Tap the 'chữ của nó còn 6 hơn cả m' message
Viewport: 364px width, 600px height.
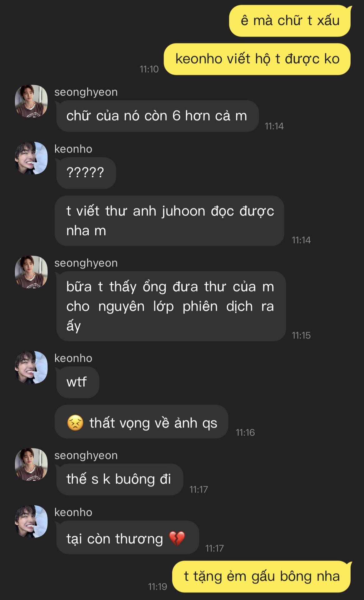pos(157,116)
